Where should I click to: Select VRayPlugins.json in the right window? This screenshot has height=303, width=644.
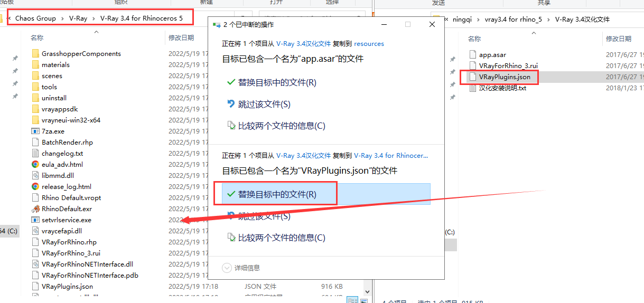[x=505, y=77]
